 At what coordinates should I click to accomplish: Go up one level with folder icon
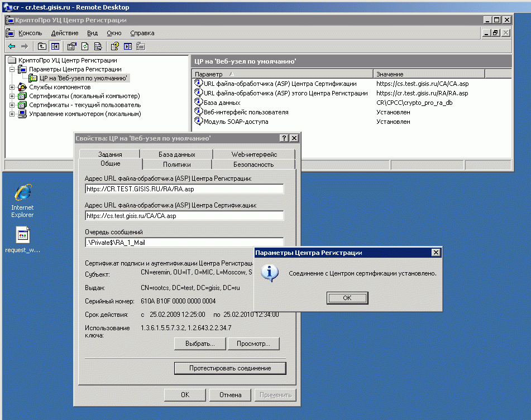(42, 46)
